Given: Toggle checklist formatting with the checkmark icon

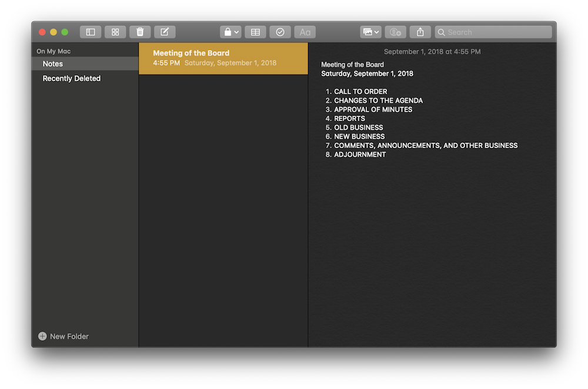Looking at the screenshot, I should tap(280, 32).
